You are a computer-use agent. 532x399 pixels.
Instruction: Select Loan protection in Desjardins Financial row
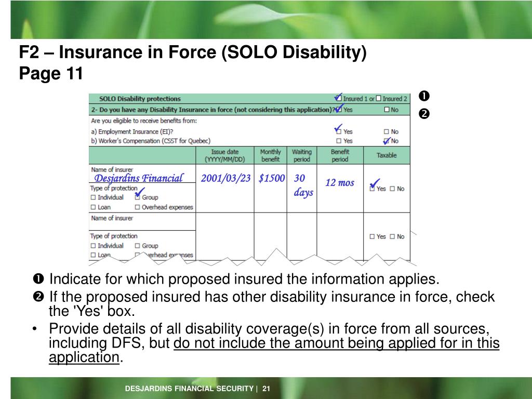coord(94,207)
